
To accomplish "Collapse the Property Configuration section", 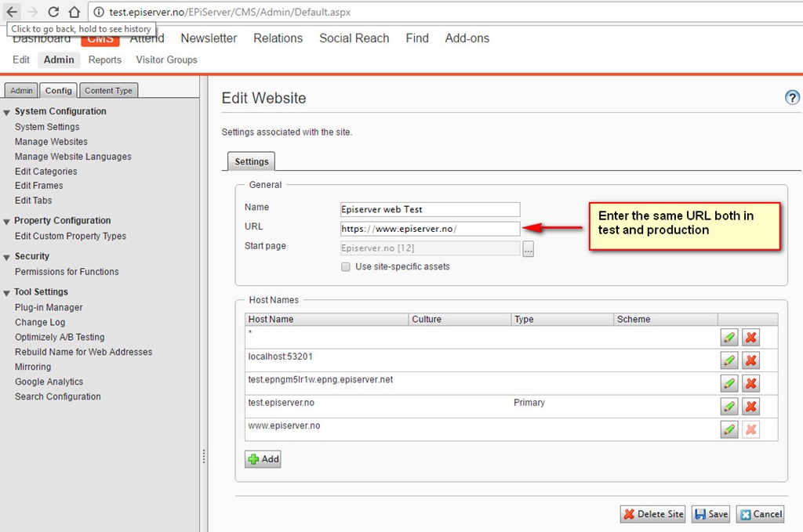I will click(7, 222).
